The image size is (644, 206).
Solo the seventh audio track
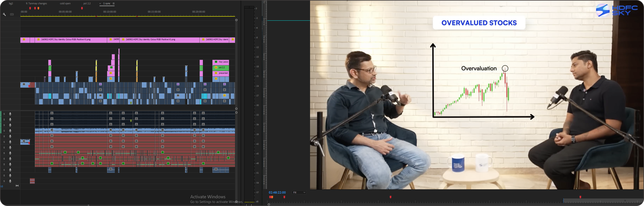pyautogui.click(x=4, y=147)
